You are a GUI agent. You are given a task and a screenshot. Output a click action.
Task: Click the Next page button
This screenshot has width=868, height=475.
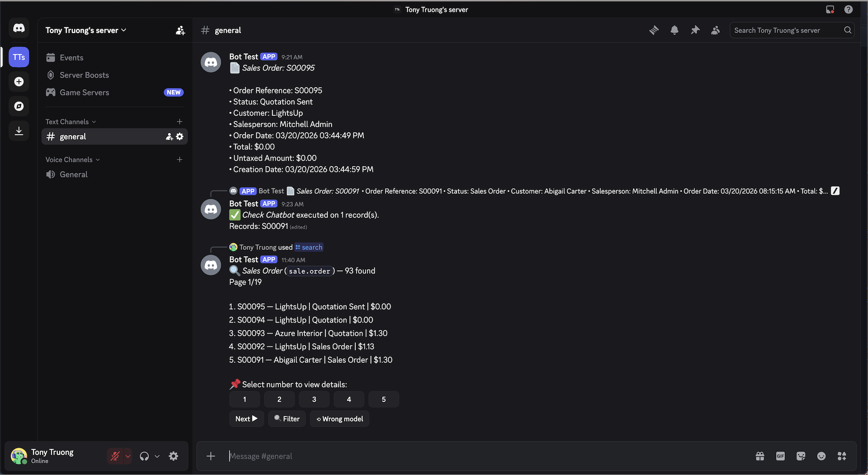(x=246, y=419)
